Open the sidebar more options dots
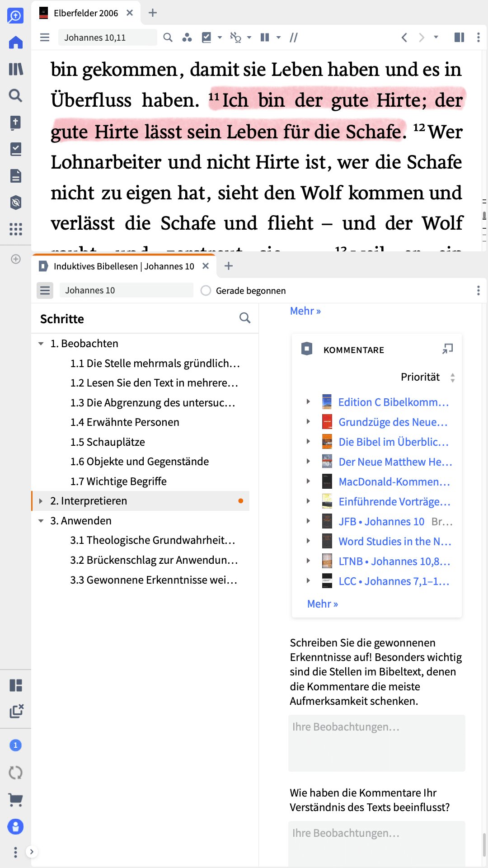The height and width of the screenshot is (868, 488). 15,852
